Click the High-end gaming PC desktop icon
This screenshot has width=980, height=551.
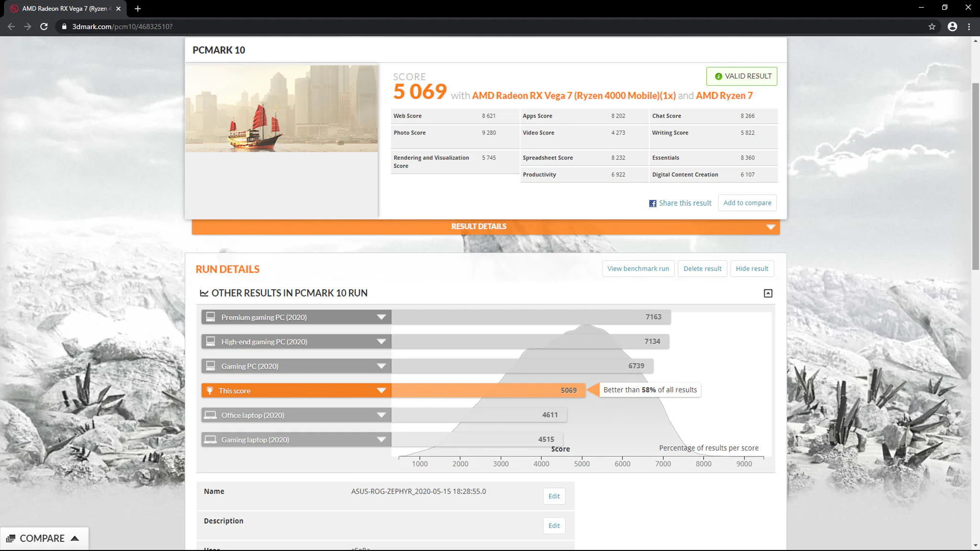[211, 341]
